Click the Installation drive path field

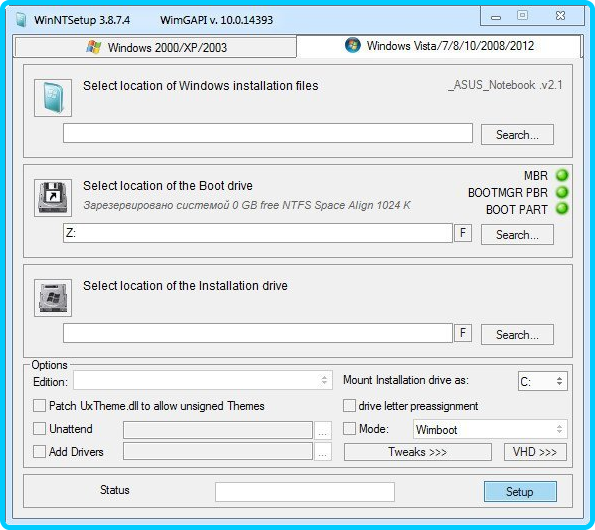[258, 333]
